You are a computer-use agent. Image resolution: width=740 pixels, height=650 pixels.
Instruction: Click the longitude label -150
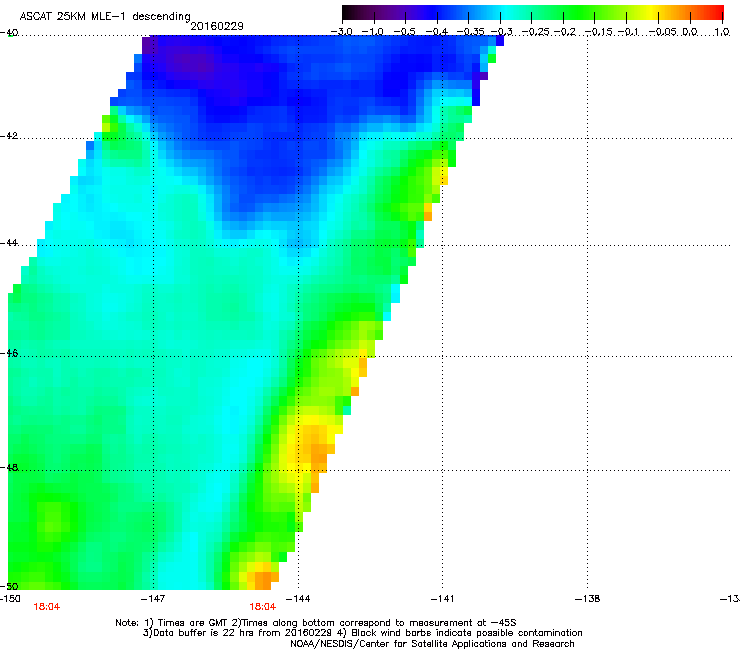click(10, 599)
